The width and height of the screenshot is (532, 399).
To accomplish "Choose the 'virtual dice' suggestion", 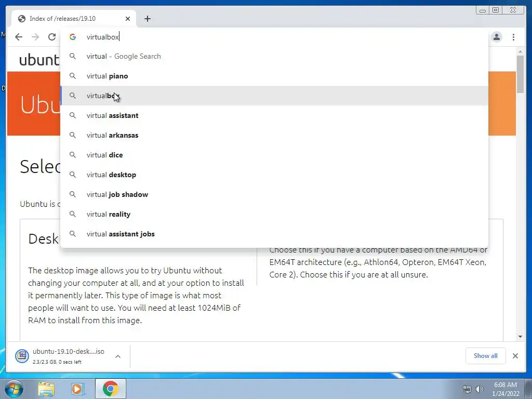I will tap(274, 155).
